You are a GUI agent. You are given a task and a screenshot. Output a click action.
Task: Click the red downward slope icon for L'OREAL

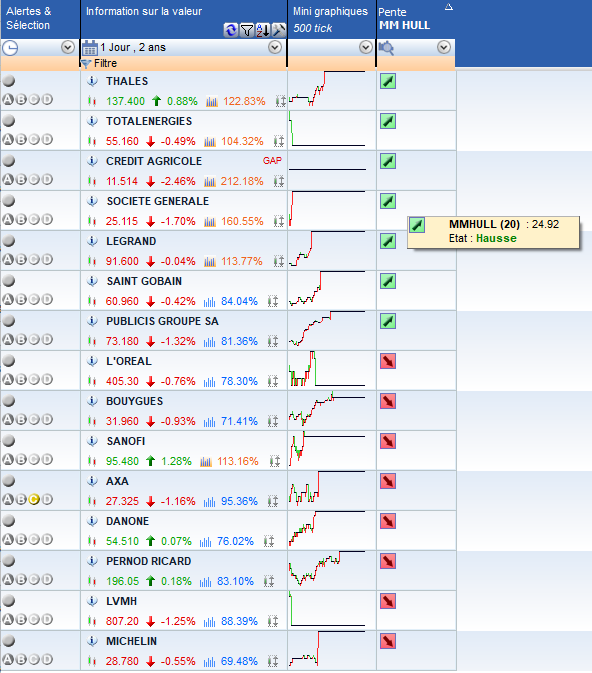coord(388,361)
